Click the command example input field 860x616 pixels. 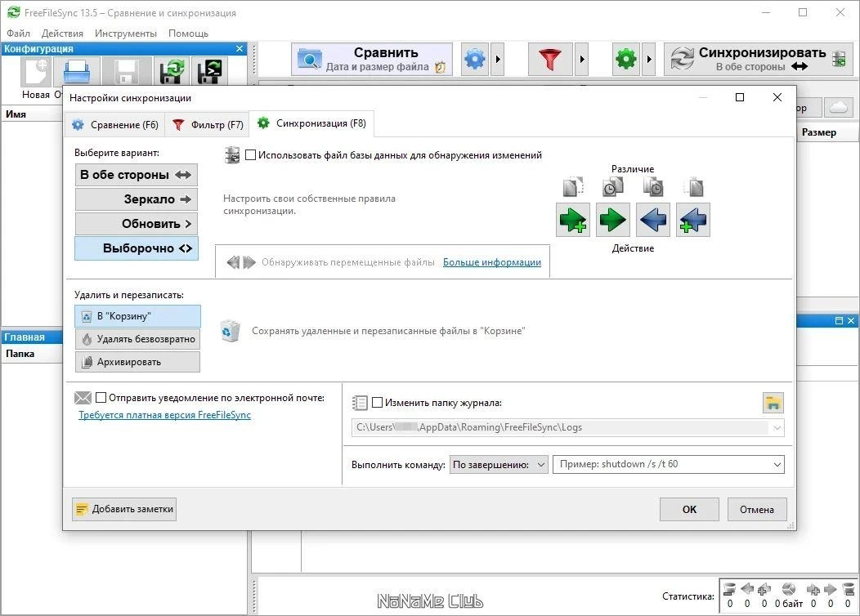pyautogui.click(x=662, y=465)
